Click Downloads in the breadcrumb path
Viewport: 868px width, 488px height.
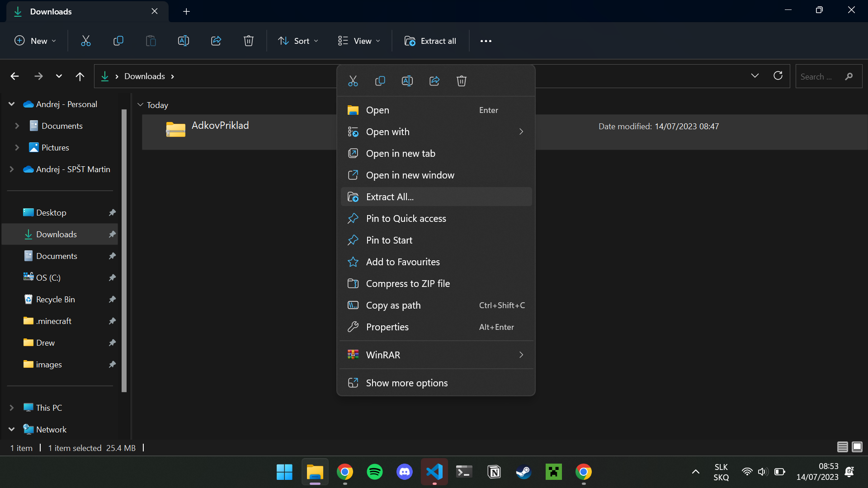pos(145,76)
